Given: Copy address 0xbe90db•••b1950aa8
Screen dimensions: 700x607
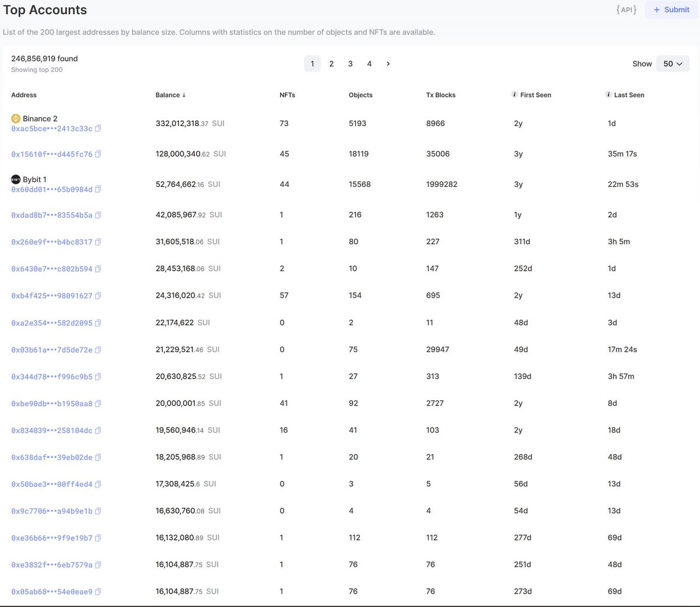Looking at the screenshot, I should click(x=98, y=403).
